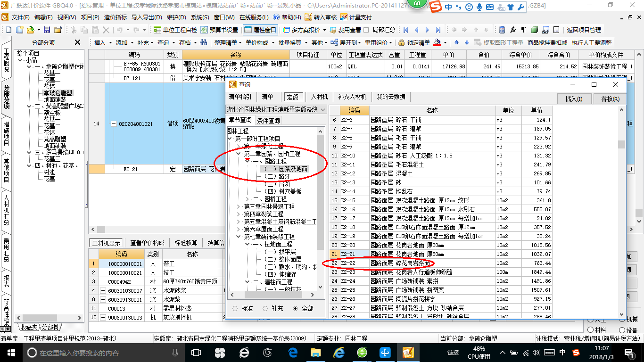Open the fill color dropdown arrow
The height and width of the screenshot is (362, 644).
pos(445,42)
